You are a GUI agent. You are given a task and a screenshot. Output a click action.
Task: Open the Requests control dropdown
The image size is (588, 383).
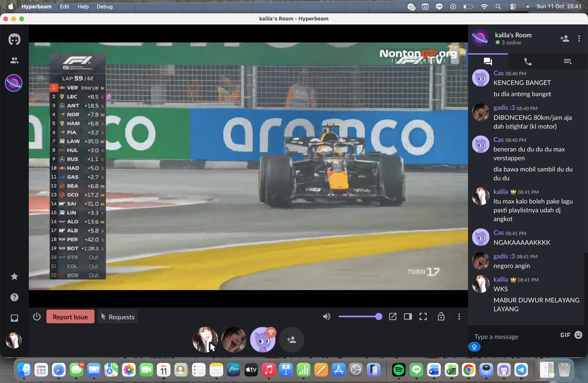pos(118,317)
